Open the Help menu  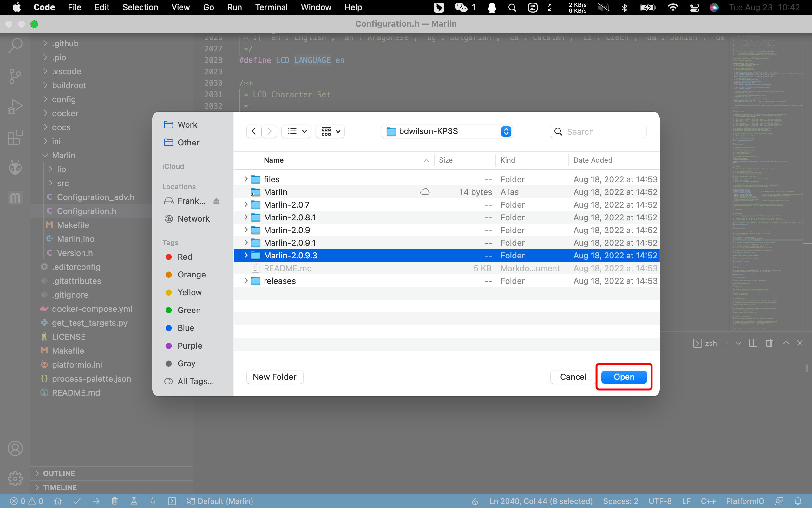click(353, 7)
